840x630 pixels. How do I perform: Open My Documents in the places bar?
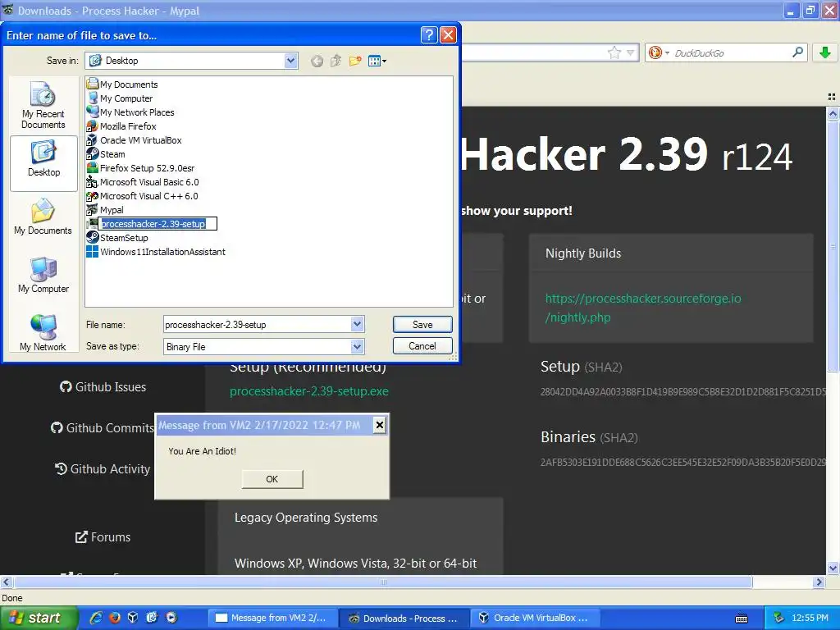tap(43, 217)
